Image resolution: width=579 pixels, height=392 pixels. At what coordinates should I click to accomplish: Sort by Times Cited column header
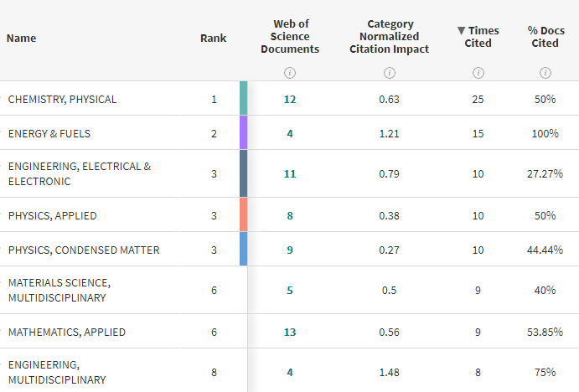coord(478,37)
